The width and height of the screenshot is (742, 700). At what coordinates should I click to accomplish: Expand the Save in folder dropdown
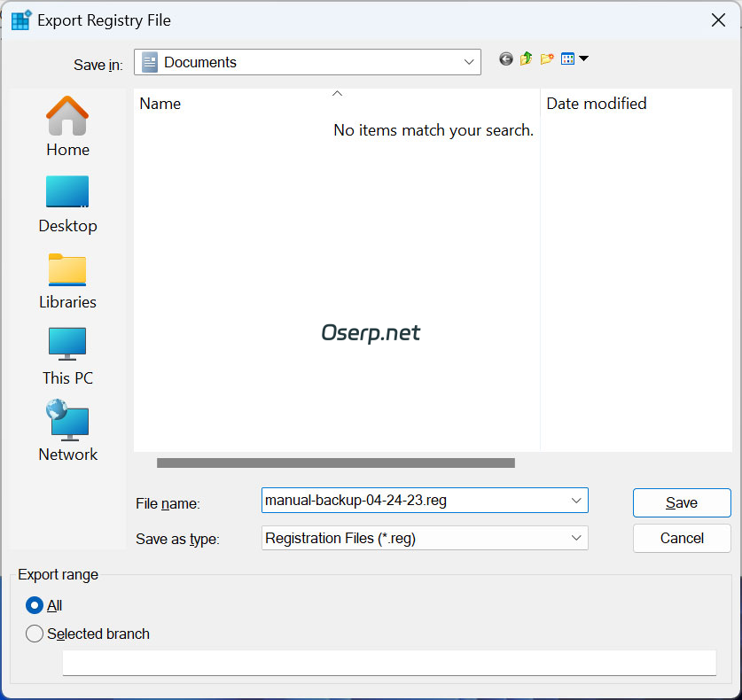click(469, 62)
